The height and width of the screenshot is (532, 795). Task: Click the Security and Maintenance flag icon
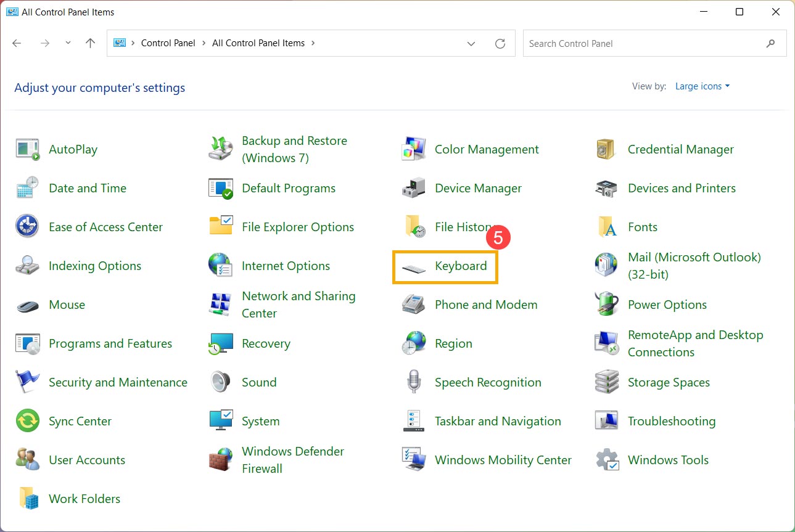[x=28, y=382]
